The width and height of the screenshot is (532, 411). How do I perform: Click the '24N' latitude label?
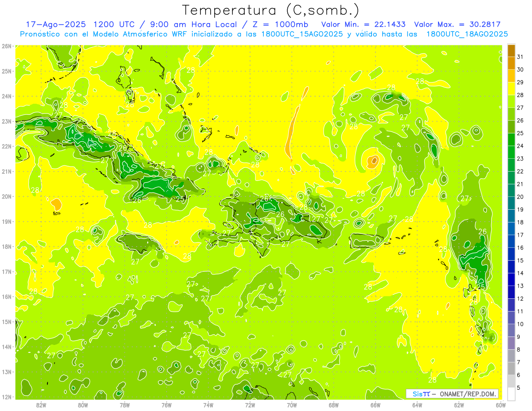coord(6,96)
